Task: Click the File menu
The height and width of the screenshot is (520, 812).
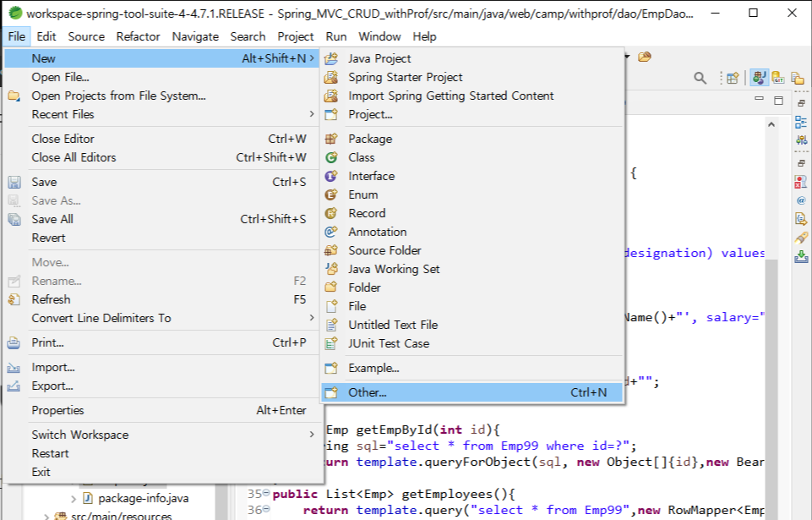Action: tap(17, 37)
